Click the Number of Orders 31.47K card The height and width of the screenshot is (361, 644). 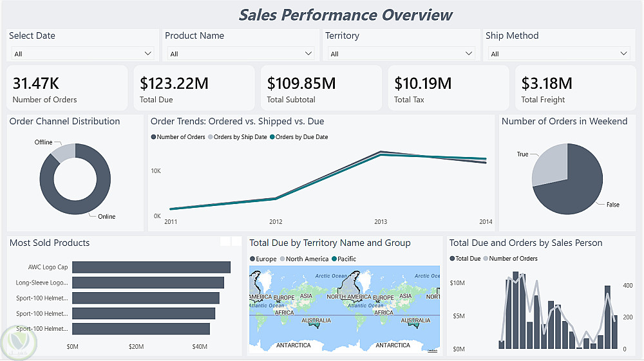point(67,88)
